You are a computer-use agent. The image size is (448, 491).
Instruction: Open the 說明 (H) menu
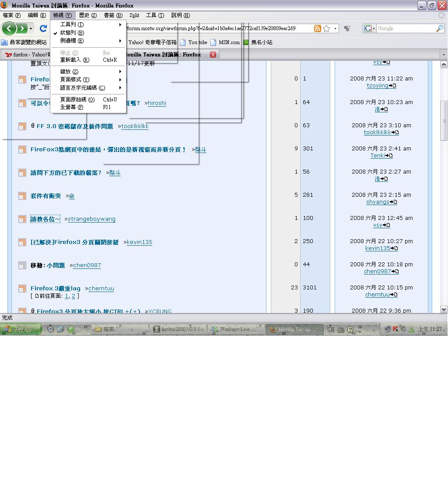[180, 15]
